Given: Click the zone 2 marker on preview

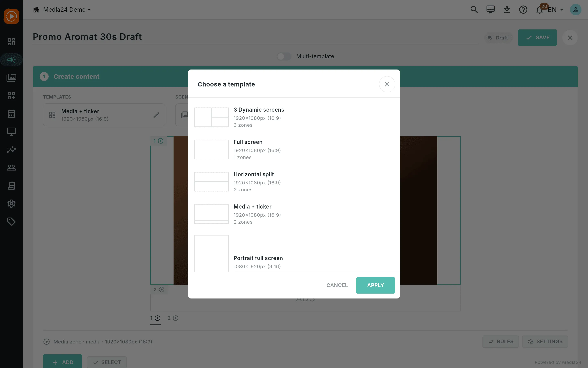Looking at the screenshot, I should click(x=159, y=289).
